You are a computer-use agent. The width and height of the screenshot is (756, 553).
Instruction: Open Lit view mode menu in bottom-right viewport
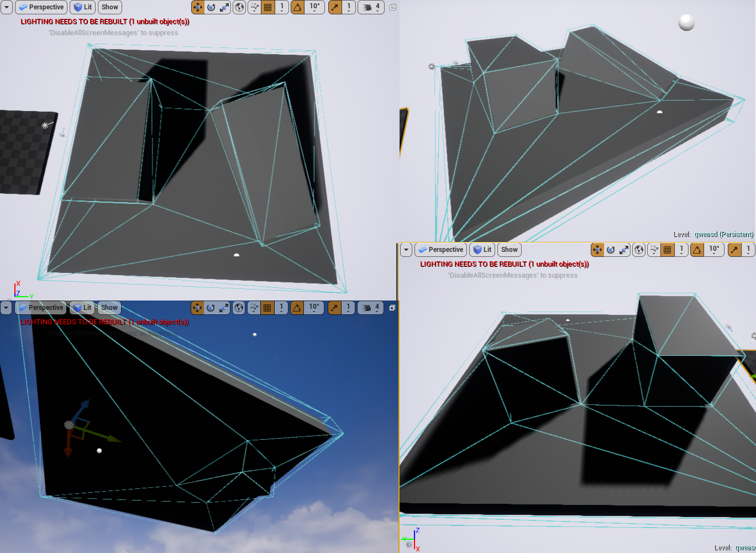pyautogui.click(x=482, y=250)
